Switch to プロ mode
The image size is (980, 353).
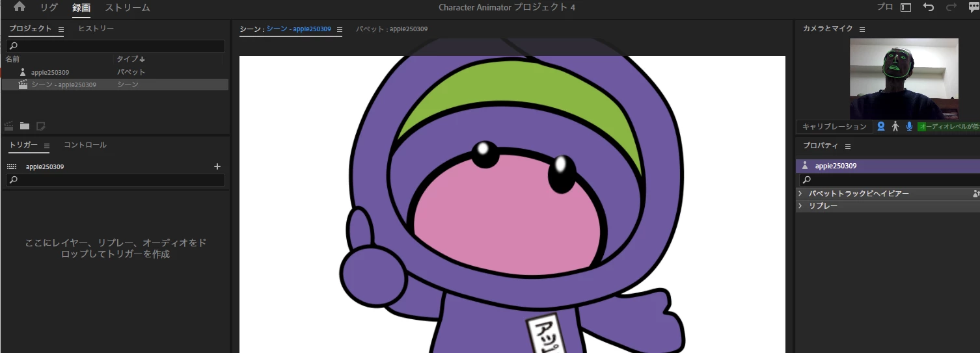pos(884,7)
